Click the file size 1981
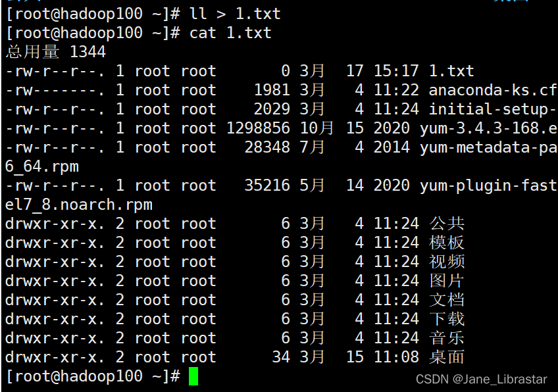The width and height of the screenshot is (558, 392). coord(272,90)
